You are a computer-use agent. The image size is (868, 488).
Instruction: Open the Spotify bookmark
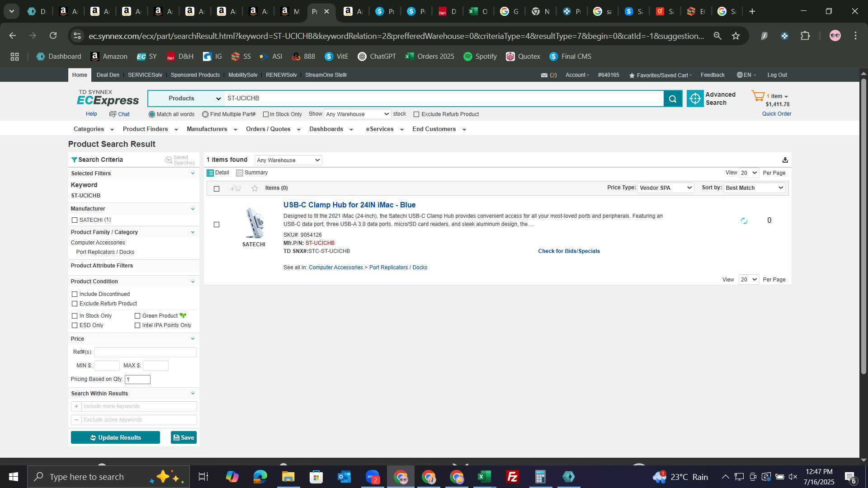(x=480, y=56)
